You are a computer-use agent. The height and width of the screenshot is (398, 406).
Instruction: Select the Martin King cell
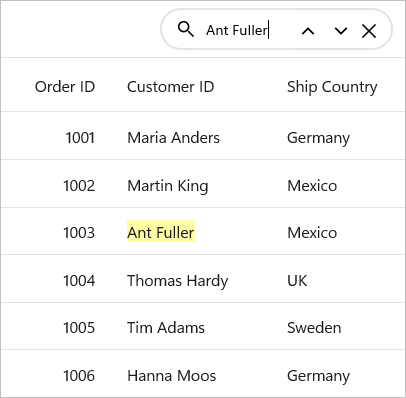pyautogui.click(x=168, y=186)
